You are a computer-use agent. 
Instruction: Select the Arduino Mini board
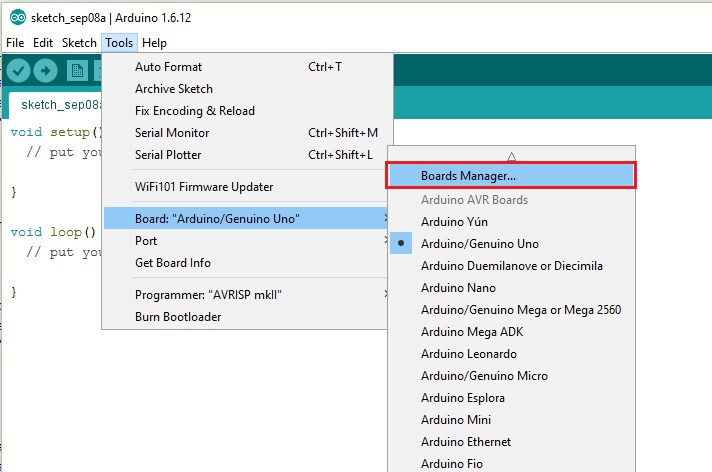coord(511,420)
